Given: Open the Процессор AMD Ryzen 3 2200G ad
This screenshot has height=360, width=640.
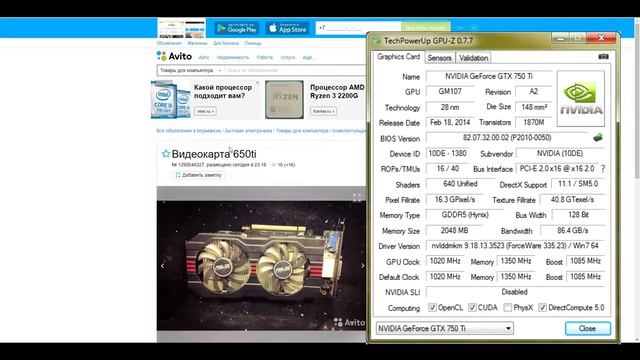Looking at the screenshot, I should point(337,91).
